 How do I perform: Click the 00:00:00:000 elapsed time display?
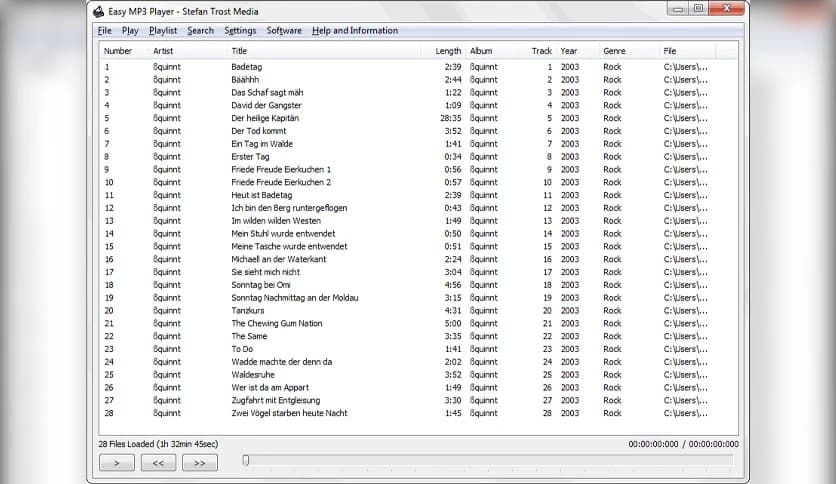(653, 443)
